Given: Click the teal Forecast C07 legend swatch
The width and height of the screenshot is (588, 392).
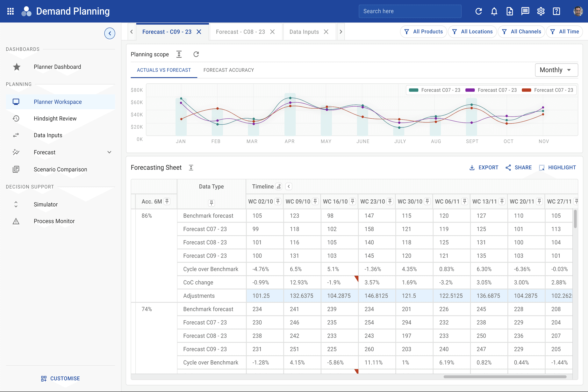Looking at the screenshot, I should [414, 90].
